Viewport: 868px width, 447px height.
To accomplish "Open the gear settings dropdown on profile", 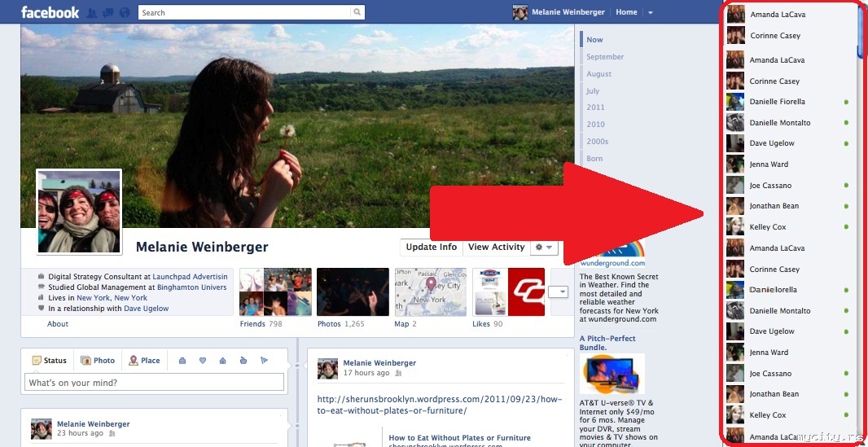I will 544,248.
